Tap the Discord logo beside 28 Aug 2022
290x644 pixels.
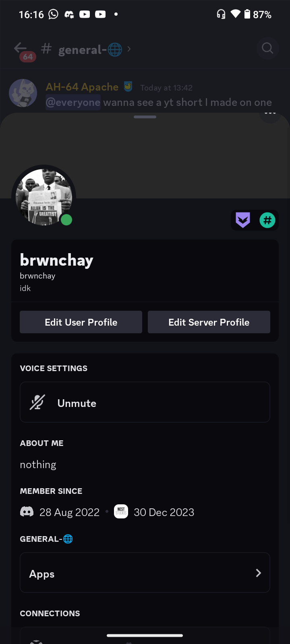(x=27, y=512)
